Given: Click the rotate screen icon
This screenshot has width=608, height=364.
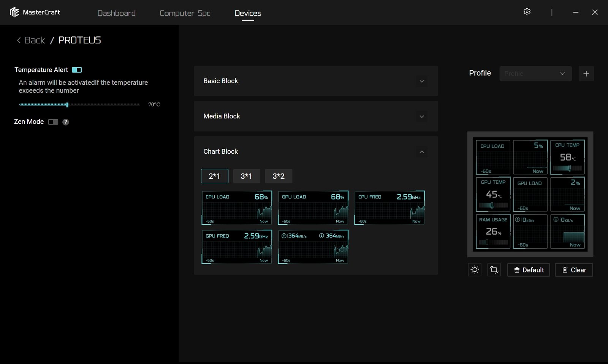Looking at the screenshot, I should [494, 270].
